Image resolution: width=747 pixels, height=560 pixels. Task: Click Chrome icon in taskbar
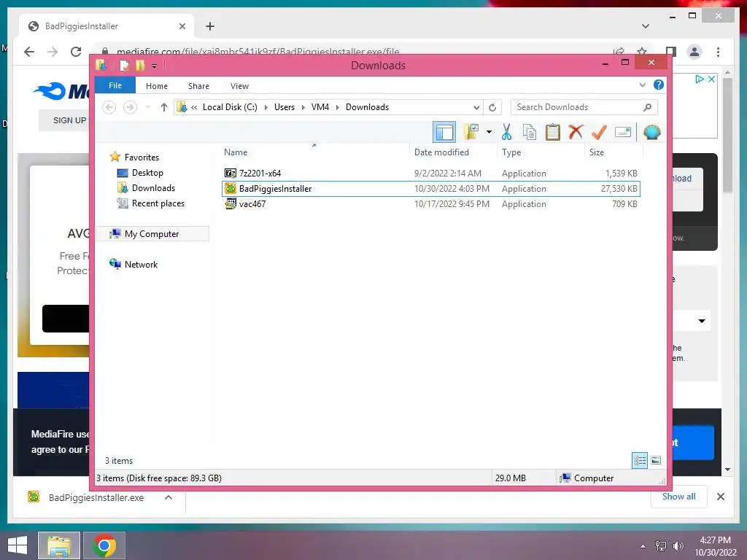click(104, 545)
